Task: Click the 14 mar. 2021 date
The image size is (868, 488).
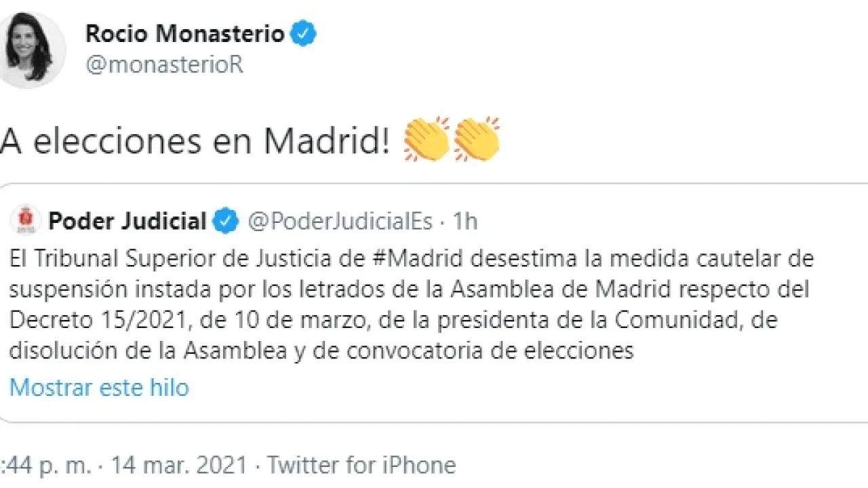Action: pyautogui.click(x=178, y=466)
